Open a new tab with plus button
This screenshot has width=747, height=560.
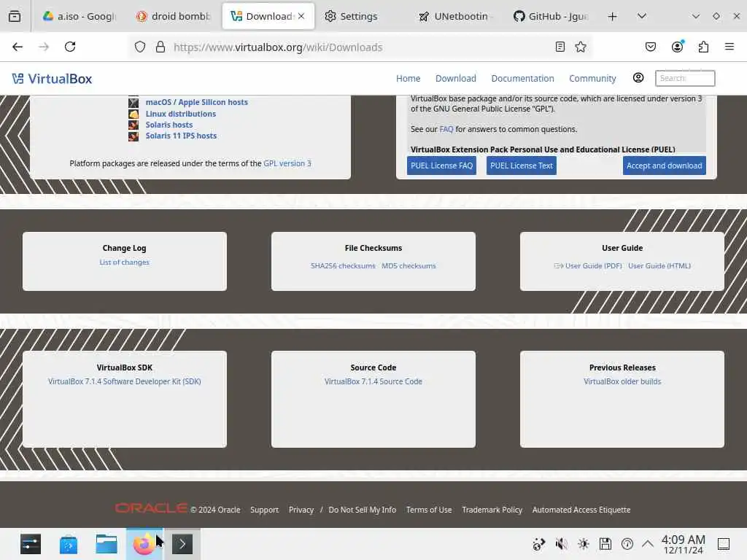612,17
